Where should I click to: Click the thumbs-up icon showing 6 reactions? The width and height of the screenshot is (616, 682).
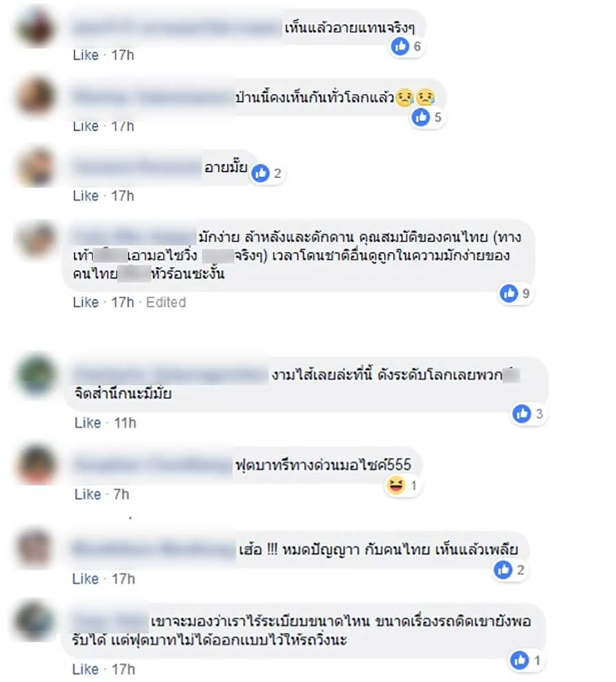(x=400, y=46)
